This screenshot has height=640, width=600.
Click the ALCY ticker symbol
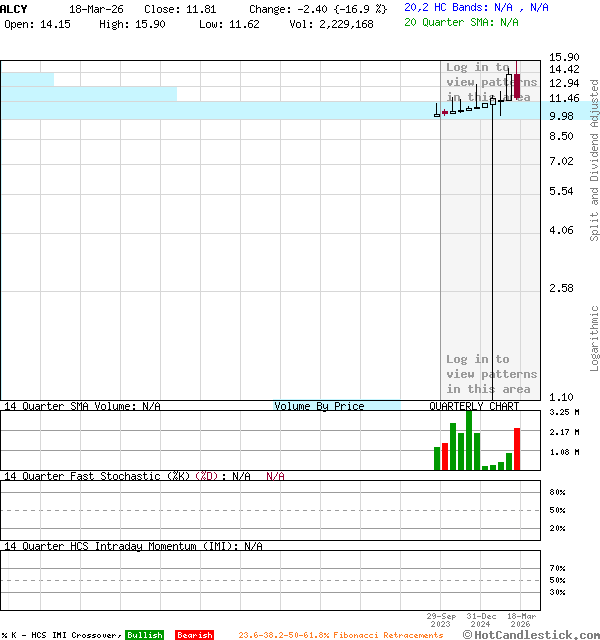(14, 8)
